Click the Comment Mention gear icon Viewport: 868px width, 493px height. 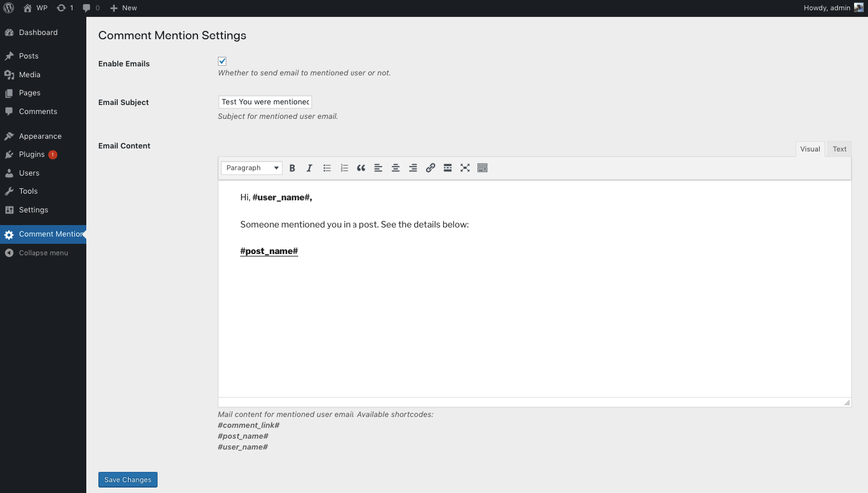click(9, 235)
